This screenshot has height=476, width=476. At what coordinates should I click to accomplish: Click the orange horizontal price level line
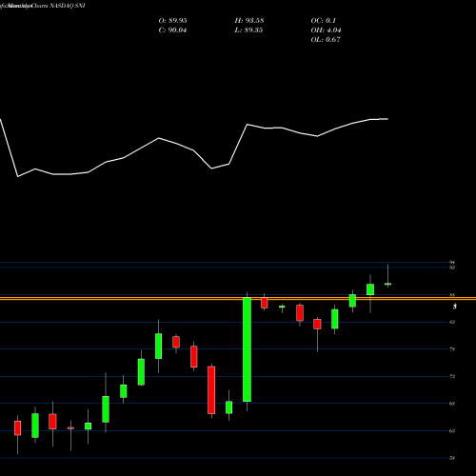point(238,299)
